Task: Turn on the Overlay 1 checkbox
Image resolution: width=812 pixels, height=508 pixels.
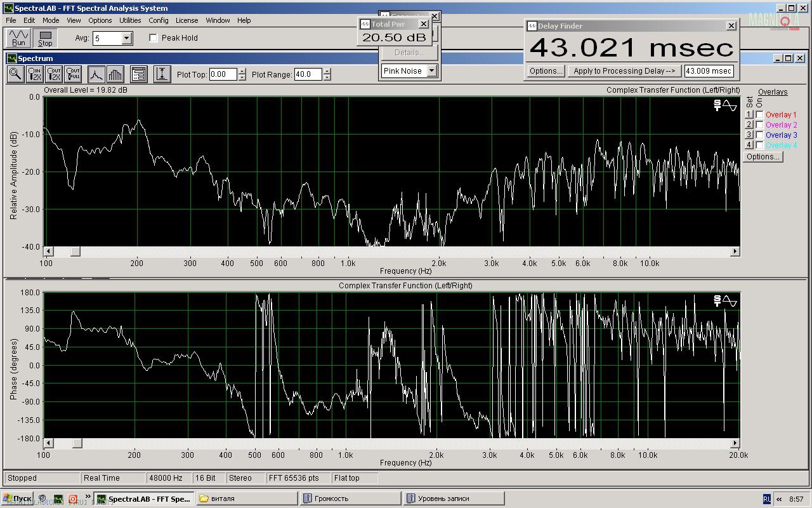Action: point(760,115)
